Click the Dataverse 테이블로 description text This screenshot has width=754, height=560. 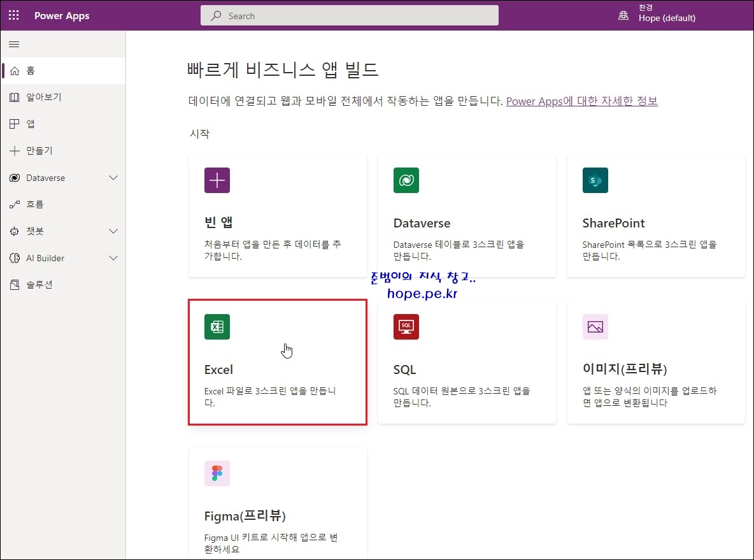point(459,250)
